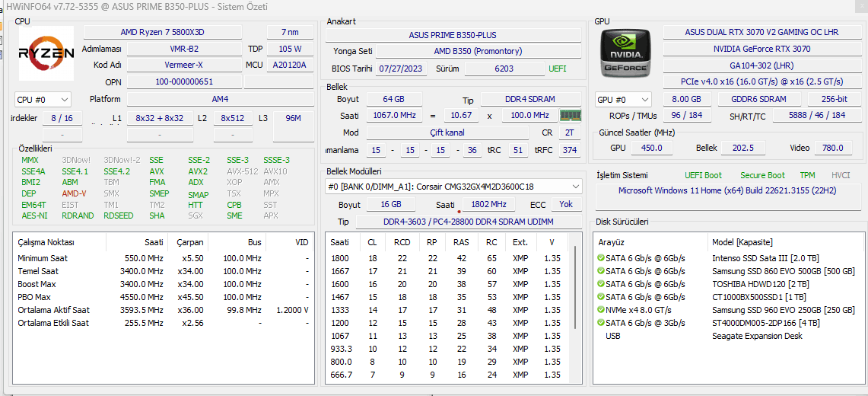
Task: Click the PCIe v4.0 x16 link field
Action: (x=761, y=82)
